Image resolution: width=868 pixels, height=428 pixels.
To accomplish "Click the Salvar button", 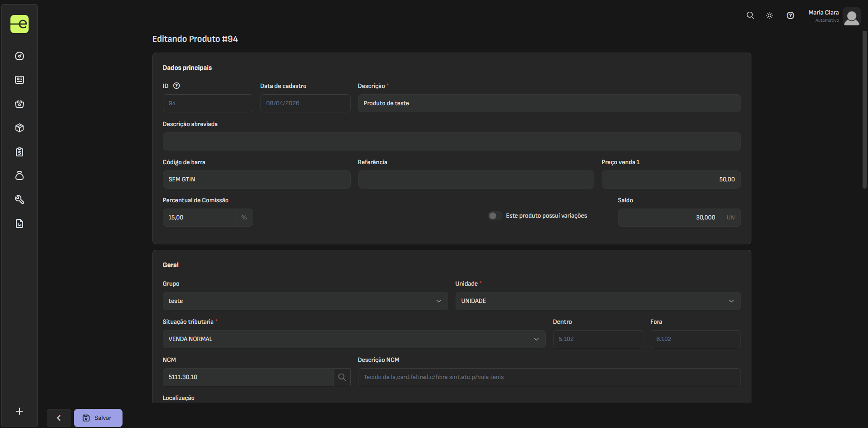I will [x=98, y=418].
